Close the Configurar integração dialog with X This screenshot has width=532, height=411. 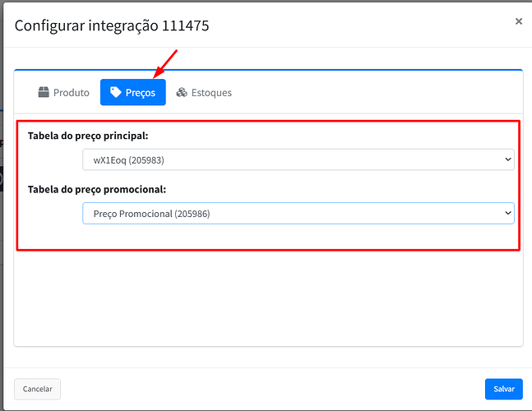[x=518, y=21]
